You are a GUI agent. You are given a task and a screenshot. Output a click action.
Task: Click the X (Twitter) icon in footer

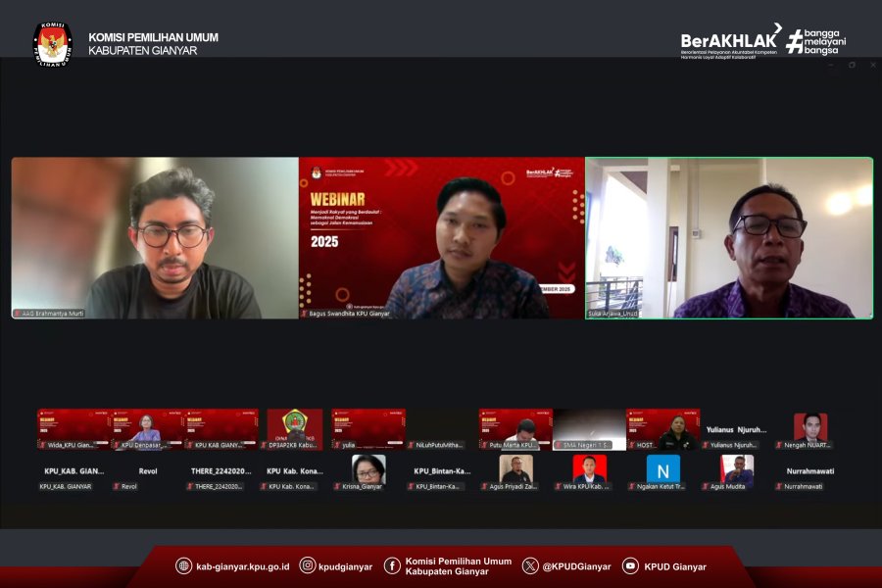point(530,565)
